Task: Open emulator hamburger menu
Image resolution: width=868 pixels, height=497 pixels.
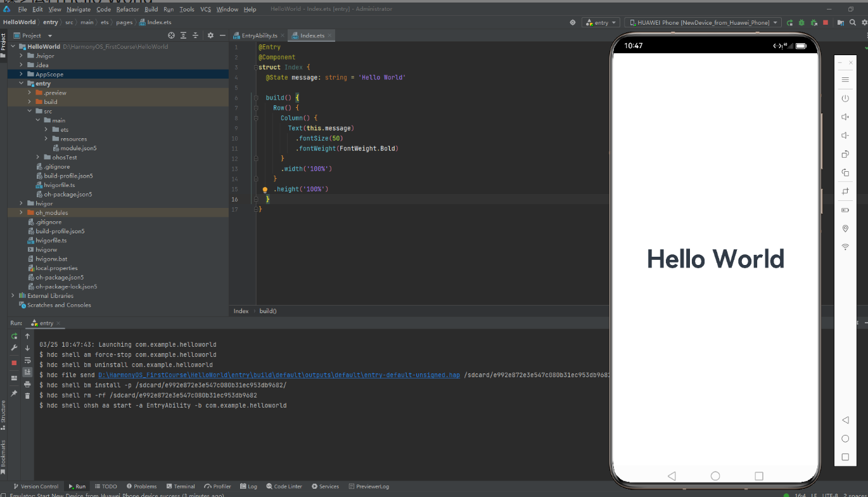Action: click(845, 80)
